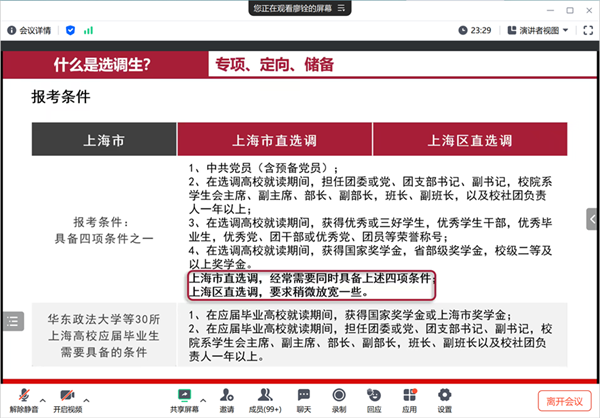Click the 邀请 invite icon
Viewport: 600px width, 418px height.
[x=227, y=399]
